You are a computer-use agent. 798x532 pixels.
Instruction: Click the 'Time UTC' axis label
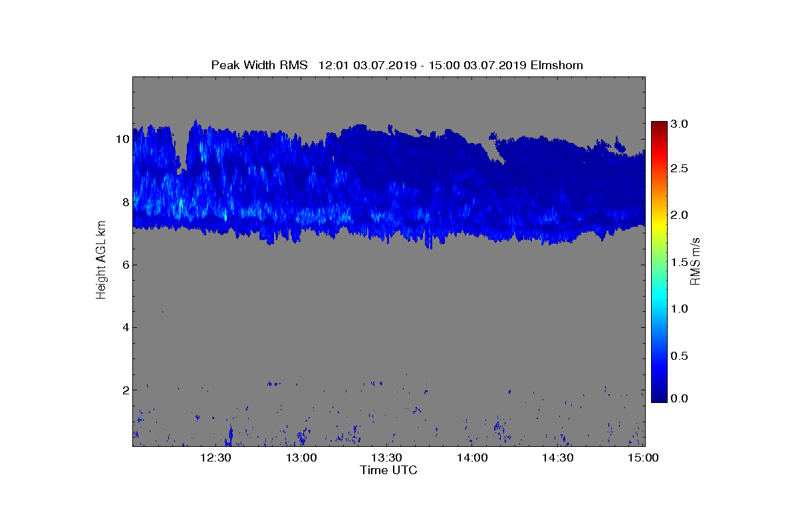[x=388, y=470]
